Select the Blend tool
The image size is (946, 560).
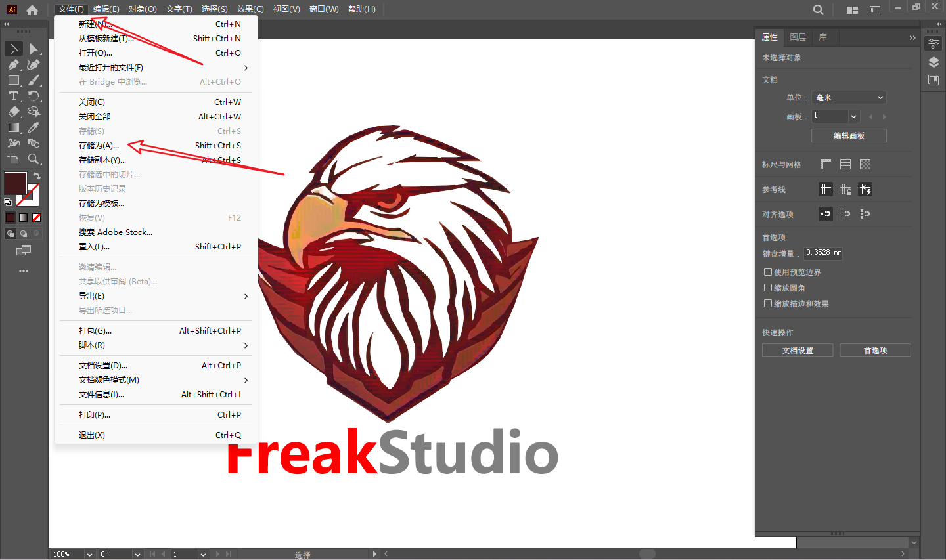34,143
